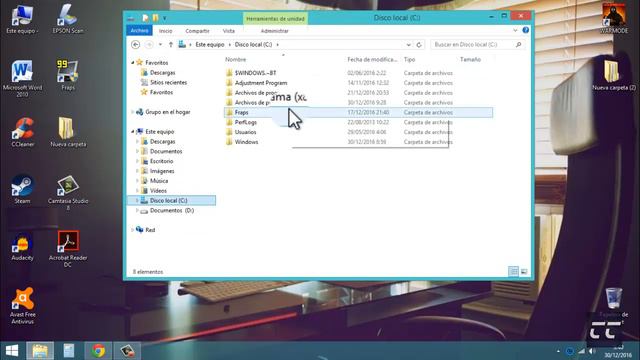Open Google Chrome from taskbar
This screenshot has height=360, width=640.
pyautogui.click(x=98, y=351)
